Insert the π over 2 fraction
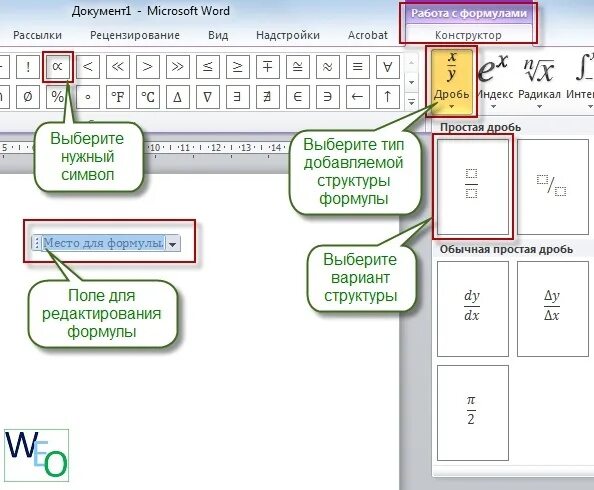The image size is (594, 490). [x=473, y=413]
